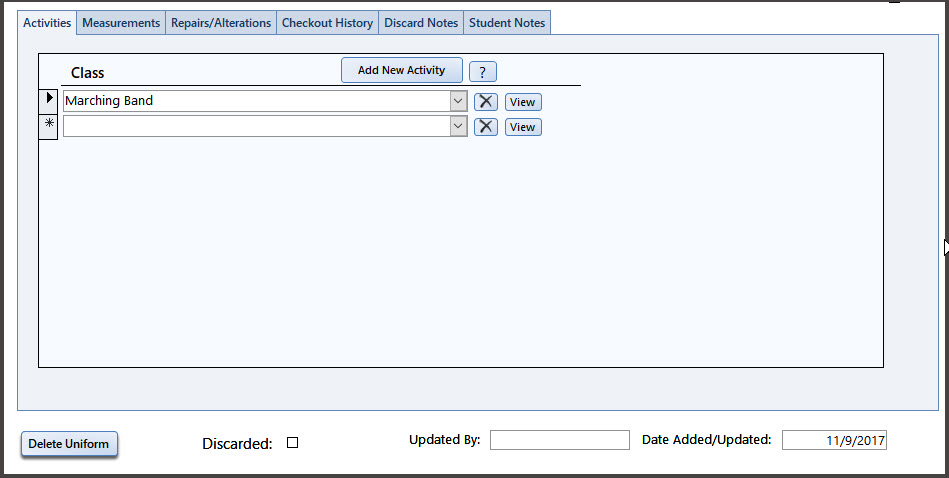Expand the Marching Band class dropdown

coord(458,101)
